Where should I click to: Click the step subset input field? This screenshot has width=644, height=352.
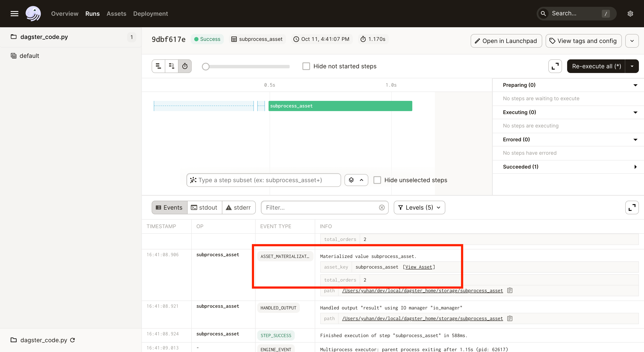pyautogui.click(x=263, y=180)
